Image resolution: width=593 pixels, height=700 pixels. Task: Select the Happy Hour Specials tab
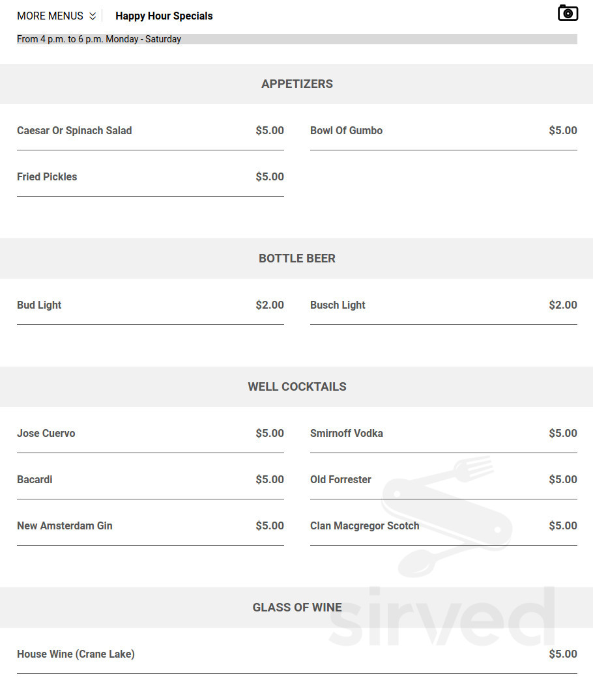164,16
